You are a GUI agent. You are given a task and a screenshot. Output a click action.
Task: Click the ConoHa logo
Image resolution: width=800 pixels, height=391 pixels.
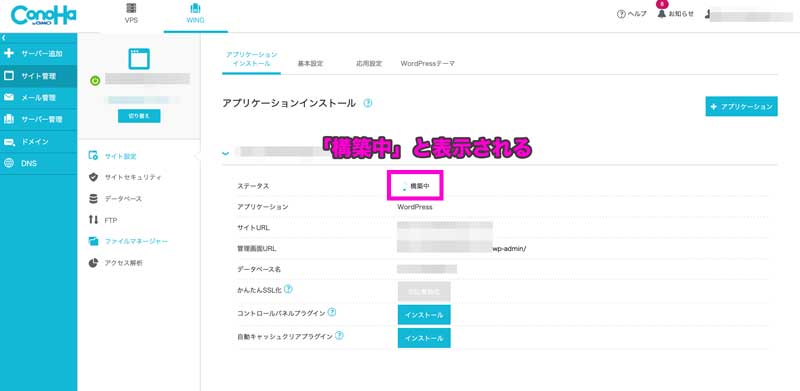43,16
